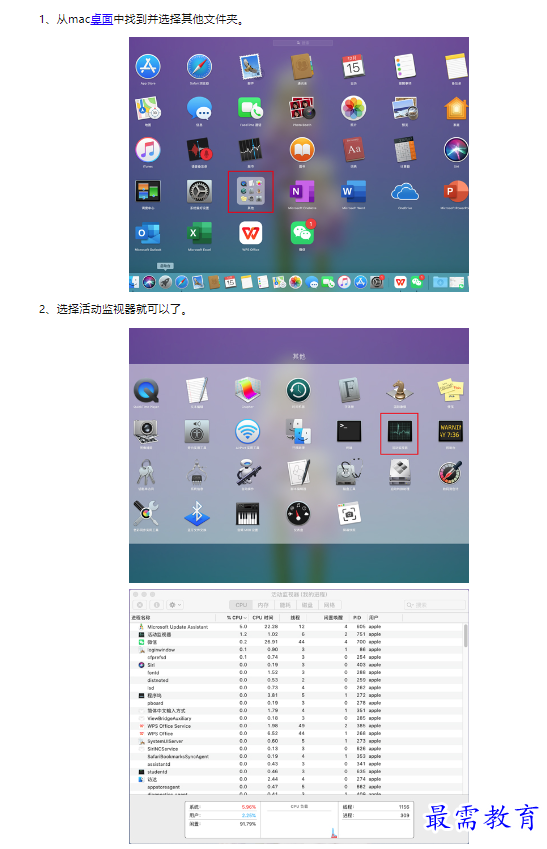Select Microsoft Update Assistant process row
The width and height of the screenshot is (547, 849).
297,626
